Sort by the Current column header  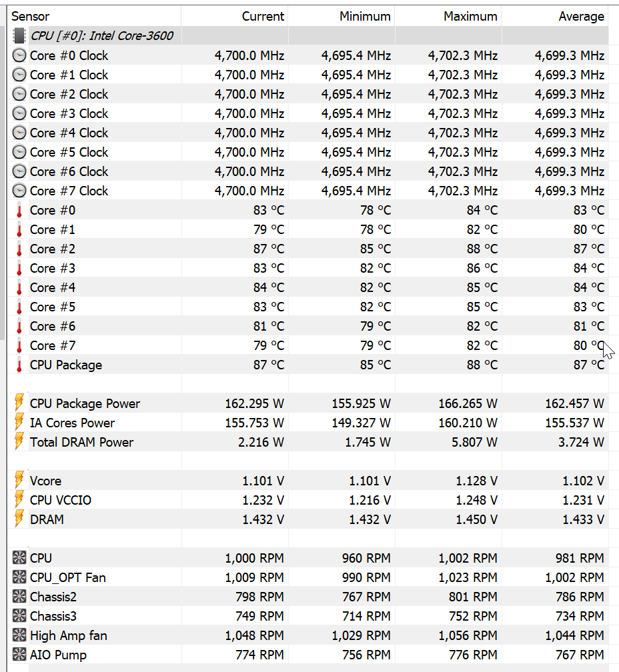[263, 16]
